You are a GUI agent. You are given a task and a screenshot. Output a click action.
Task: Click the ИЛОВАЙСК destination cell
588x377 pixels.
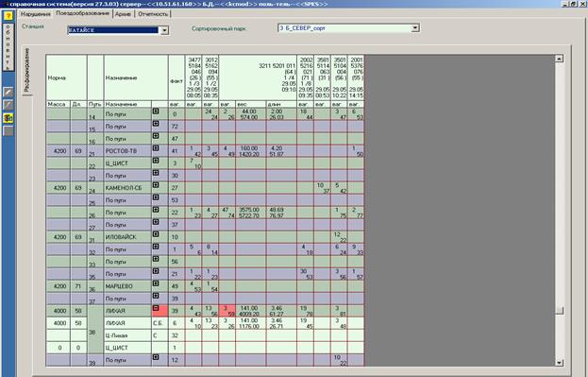(127, 237)
